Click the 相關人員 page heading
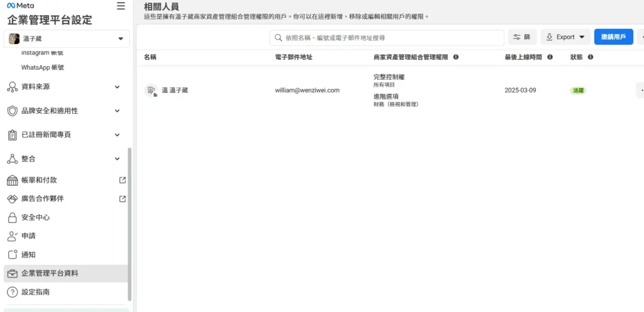Image resolution: width=644 pixels, height=312 pixels. click(x=162, y=6)
